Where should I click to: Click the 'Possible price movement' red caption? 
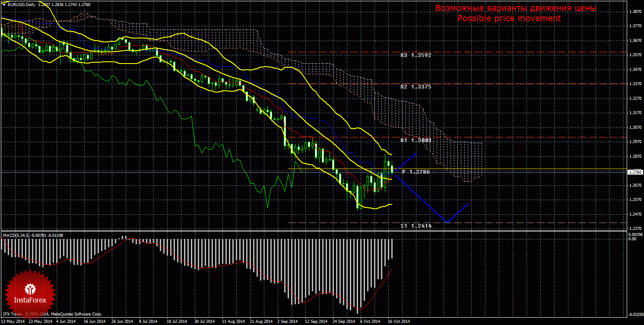509,18
